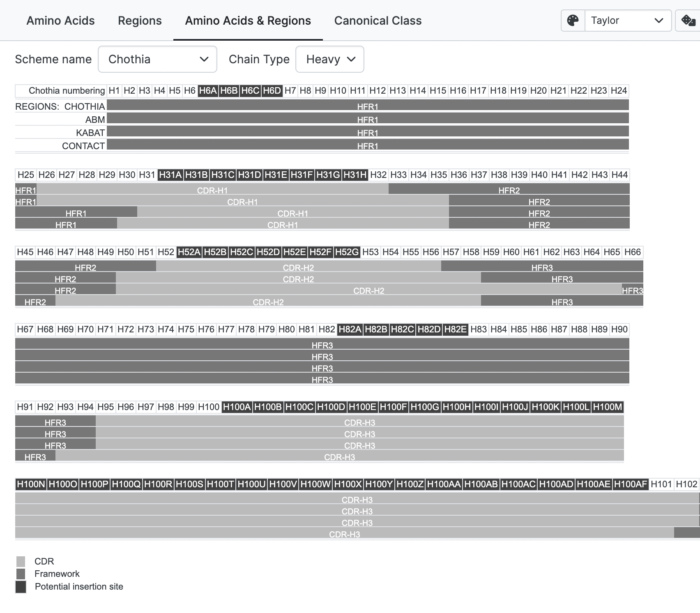Image resolution: width=700 pixels, height=613 pixels.
Task: Select the Amino Acids & Regions tab
Action: (248, 21)
